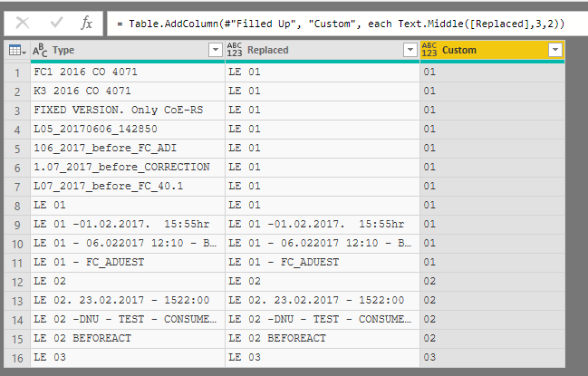This screenshot has height=376, width=588.
Task: Select Replaced cell 'LE 01 - 06.022017 12:10' row 10
Action: tap(323, 244)
